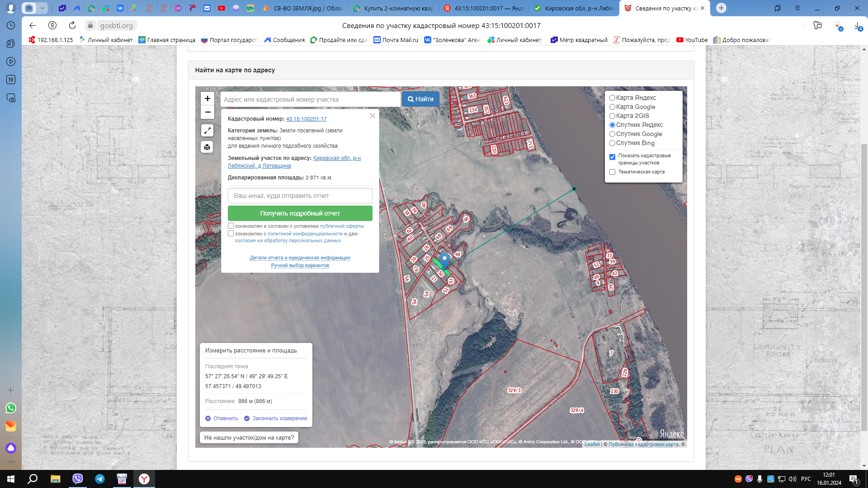The image size is (868, 488).
Task: Click Получить подробный отчет button
Action: [300, 213]
